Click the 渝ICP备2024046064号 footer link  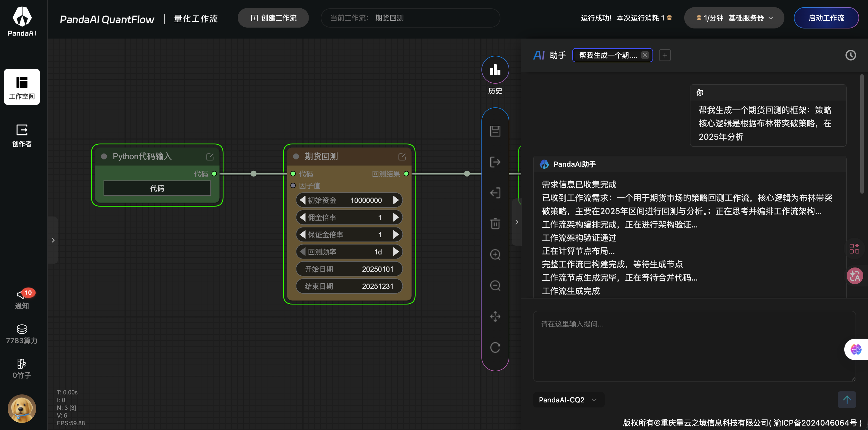coord(815,423)
